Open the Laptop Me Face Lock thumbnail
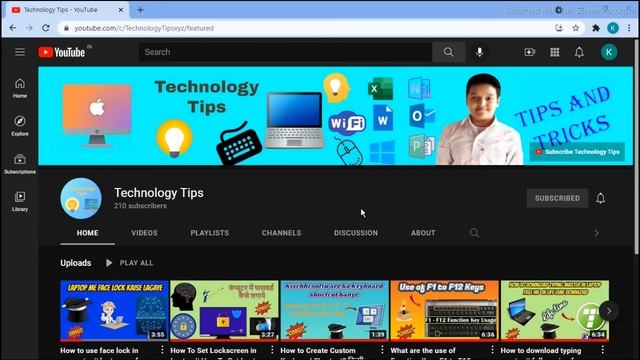This screenshot has height=360, width=640. pos(114,310)
